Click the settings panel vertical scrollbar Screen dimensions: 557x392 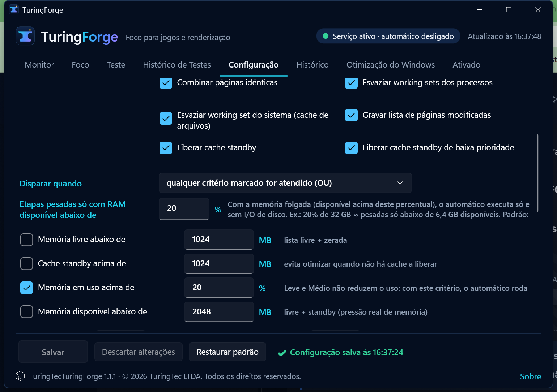(537, 173)
